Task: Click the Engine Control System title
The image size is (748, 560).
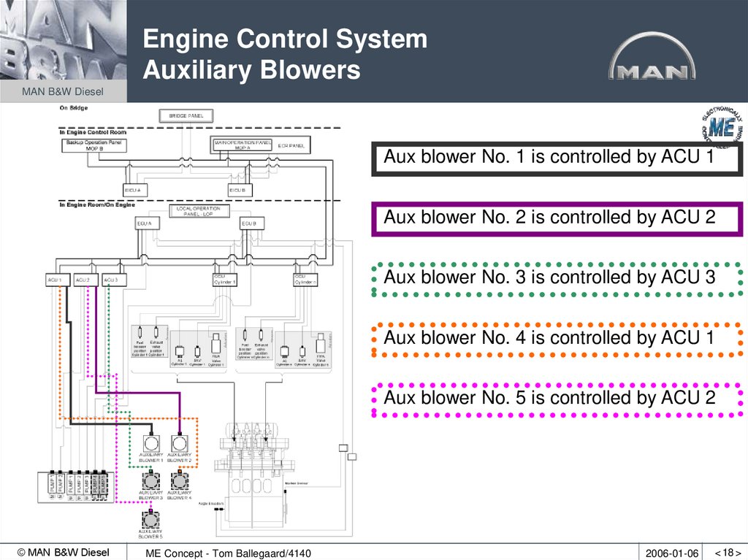Action: coord(285,39)
